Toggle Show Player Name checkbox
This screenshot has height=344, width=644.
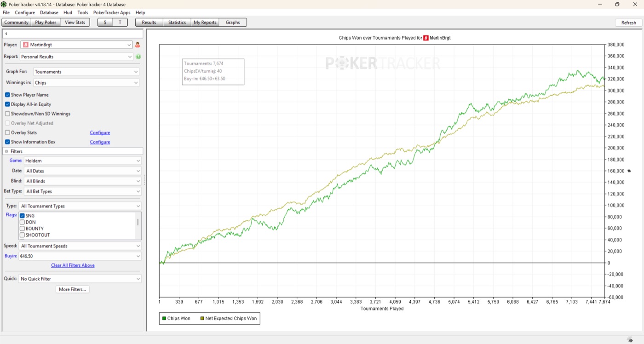[x=7, y=95]
